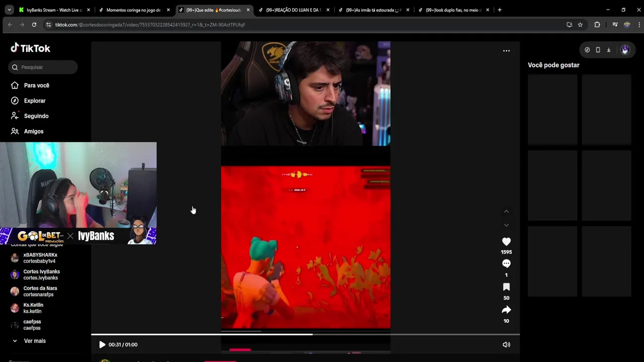
Task: Expand Ver mais followed accounts
Action: click(29, 341)
